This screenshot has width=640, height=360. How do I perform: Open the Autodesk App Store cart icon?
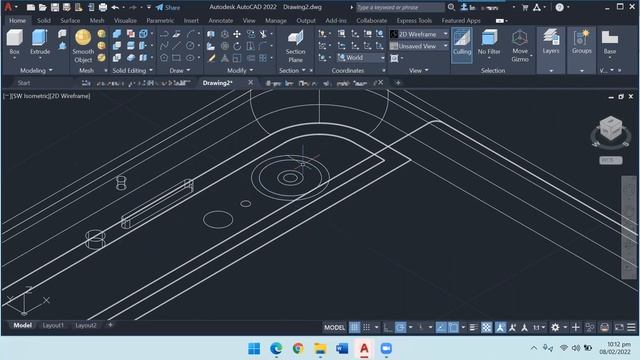pyautogui.click(x=525, y=7)
